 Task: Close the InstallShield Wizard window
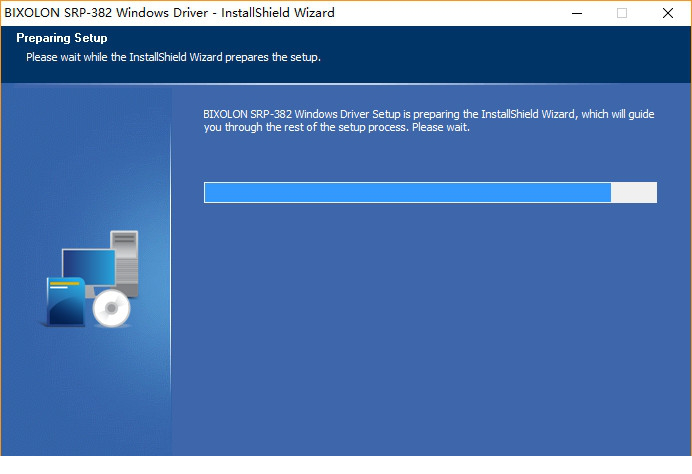click(x=668, y=13)
